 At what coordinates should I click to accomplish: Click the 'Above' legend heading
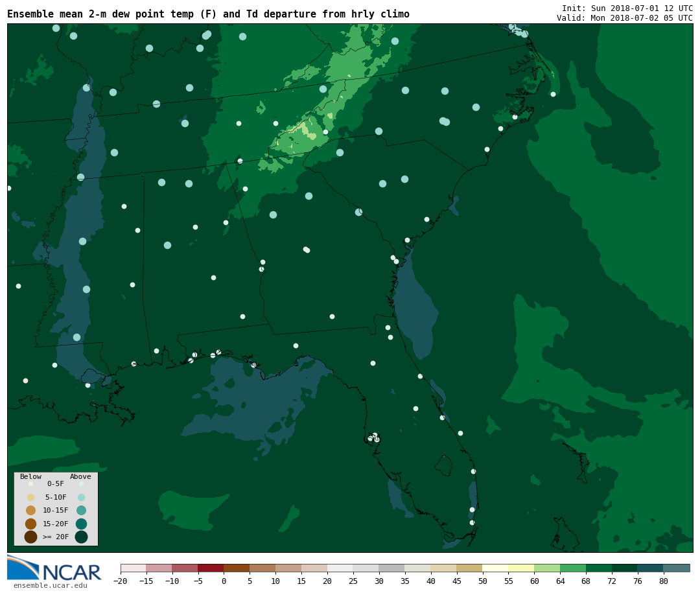pyautogui.click(x=80, y=476)
